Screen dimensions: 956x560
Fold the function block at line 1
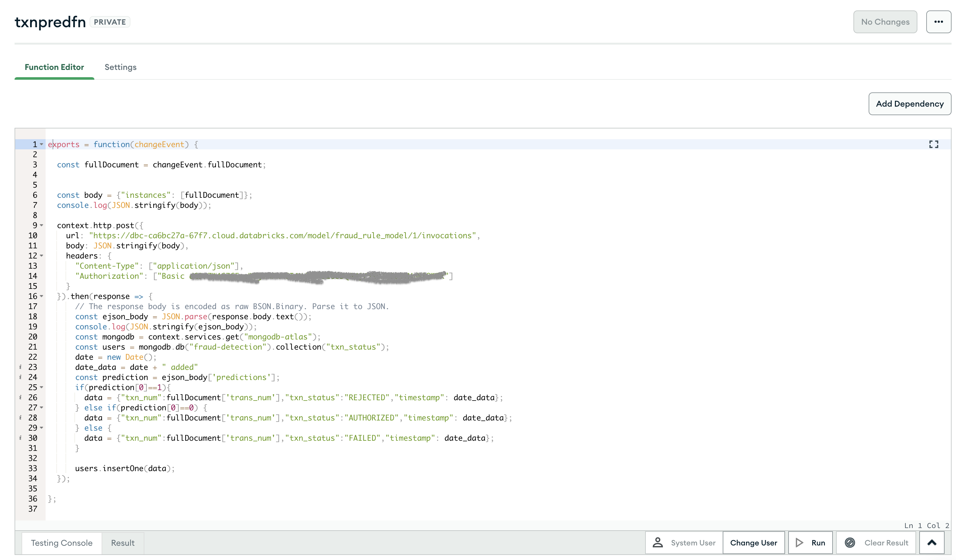click(42, 145)
